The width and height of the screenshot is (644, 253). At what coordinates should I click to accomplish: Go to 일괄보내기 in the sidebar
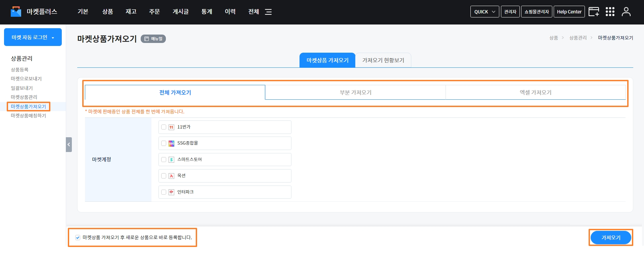click(x=22, y=88)
